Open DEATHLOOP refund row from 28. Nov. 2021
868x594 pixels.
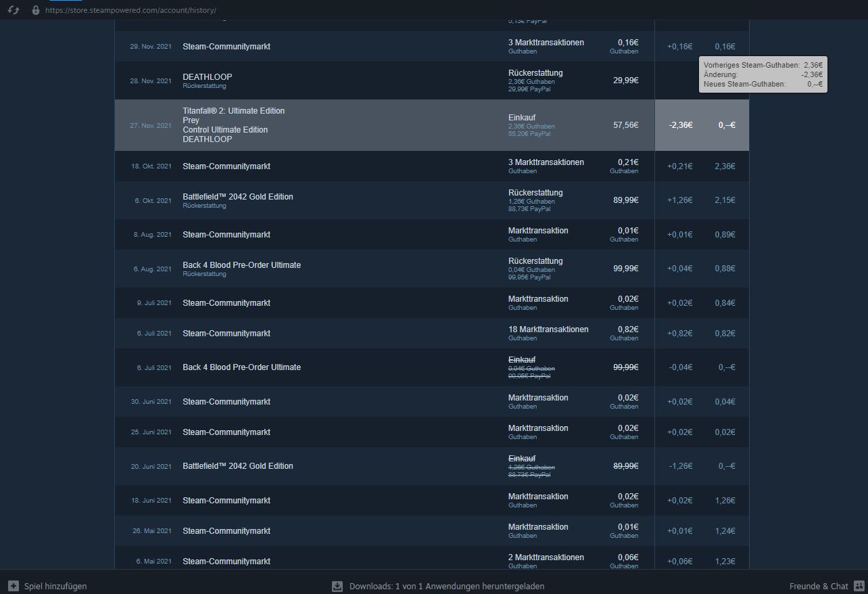coord(432,81)
